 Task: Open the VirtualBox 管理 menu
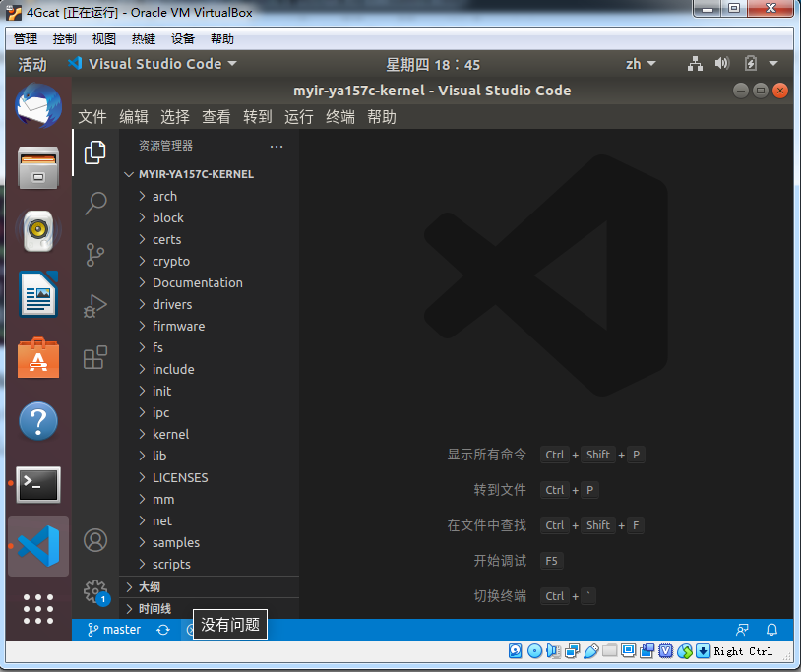click(26, 39)
